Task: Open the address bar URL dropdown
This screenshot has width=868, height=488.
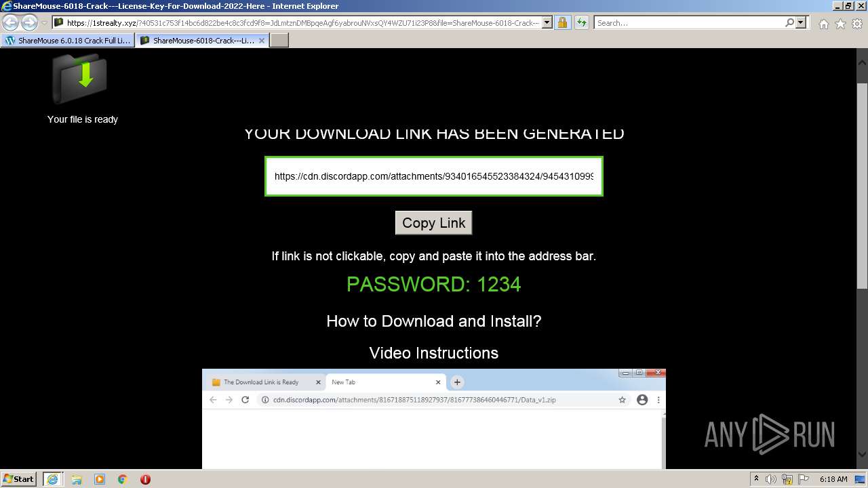Action: tap(547, 22)
